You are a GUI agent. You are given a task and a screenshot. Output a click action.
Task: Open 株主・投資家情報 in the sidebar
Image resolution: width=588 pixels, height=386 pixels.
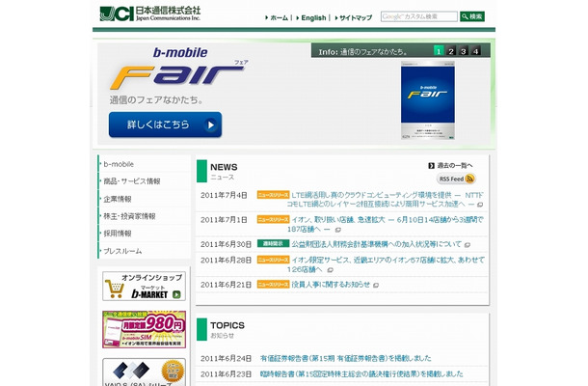129,216
